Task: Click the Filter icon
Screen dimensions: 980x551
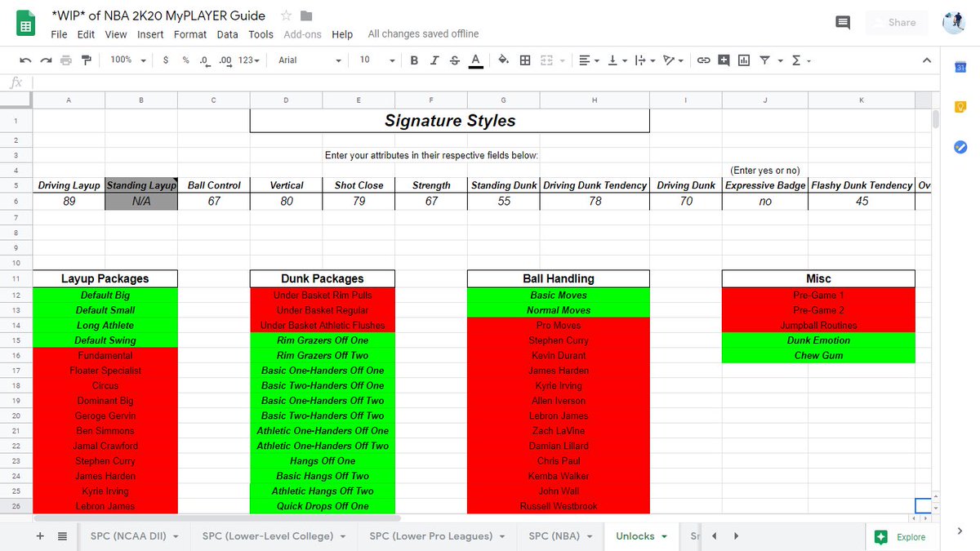Action: (x=765, y=60)
